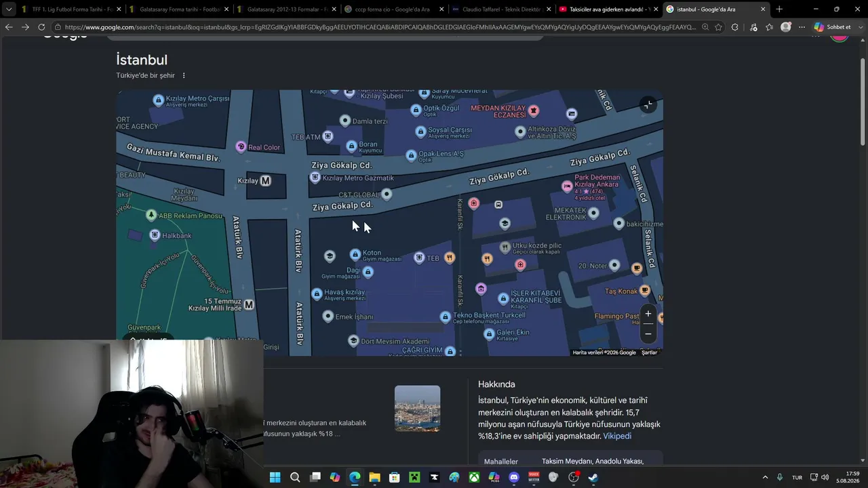Switch to Claudio Taffarel Teknik Direktör tab
The height and width of the screenshot is (488, 868).
coord(501,9)
